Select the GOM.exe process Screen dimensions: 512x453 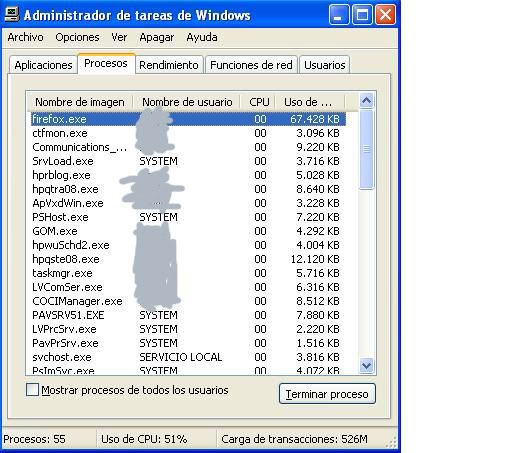click(x=188, y=231)
